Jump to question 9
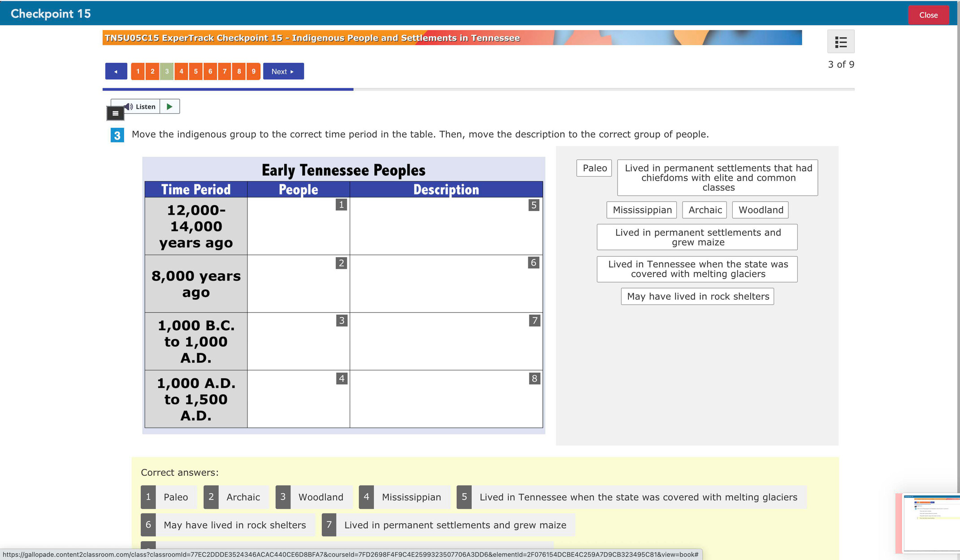 [253, 72]
